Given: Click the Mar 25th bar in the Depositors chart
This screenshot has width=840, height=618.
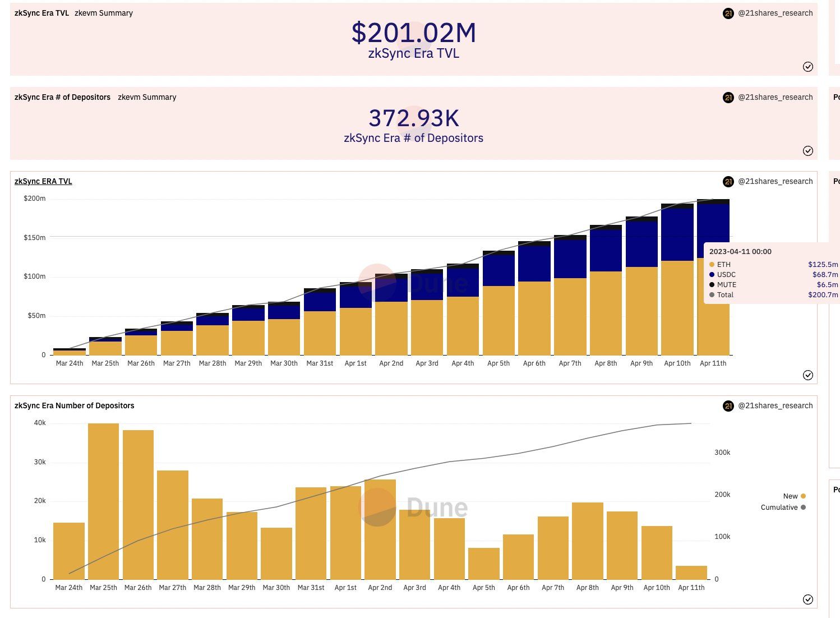Looking at the screenshot, I should [103, 501].
